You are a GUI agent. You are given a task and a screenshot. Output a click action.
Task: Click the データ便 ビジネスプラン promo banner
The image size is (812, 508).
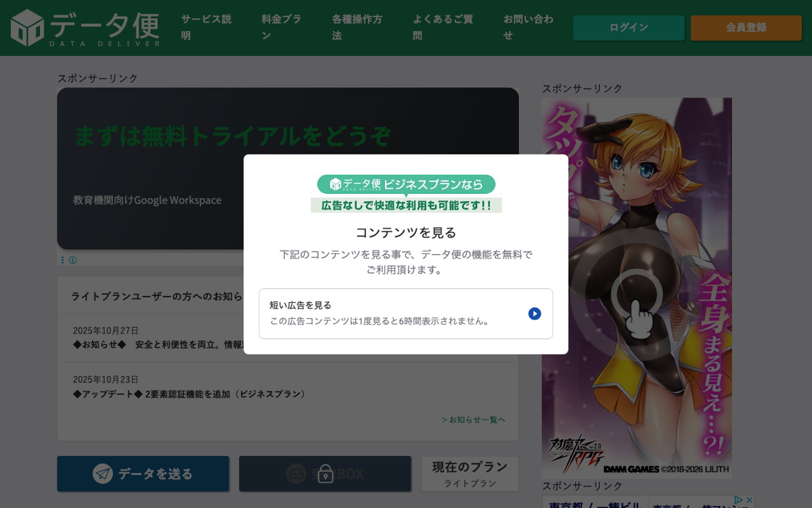click(406, 194)
